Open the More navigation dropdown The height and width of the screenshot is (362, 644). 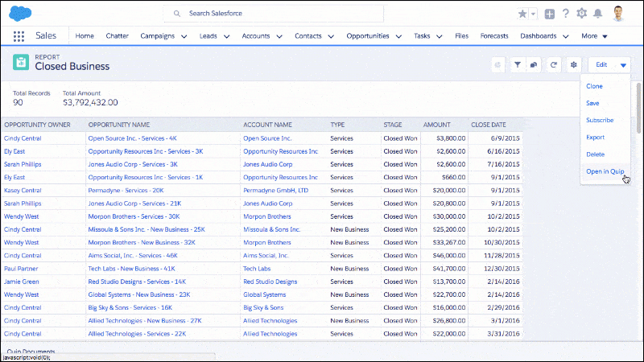[594, 36]
